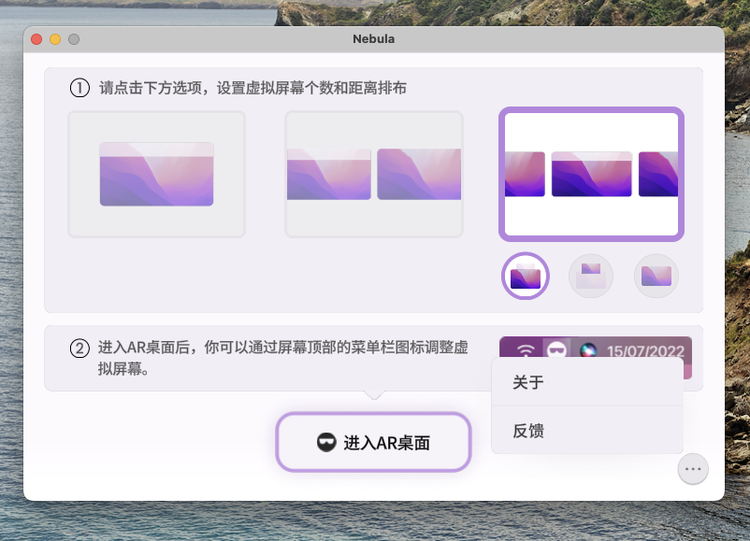Image resolution: width=750 pixels, height=541 pixels.
Task: Click the Nebula window title
Action: click(x=374, y=39)
